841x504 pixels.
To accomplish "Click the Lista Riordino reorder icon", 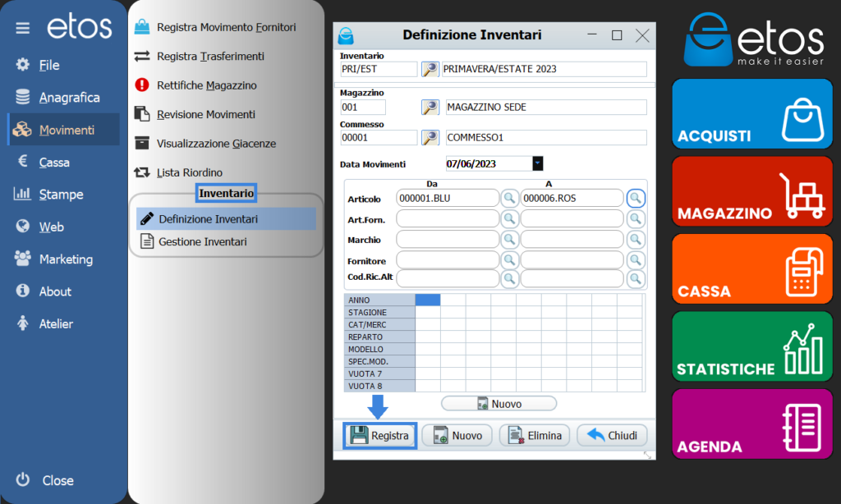I will click(141, 172).
